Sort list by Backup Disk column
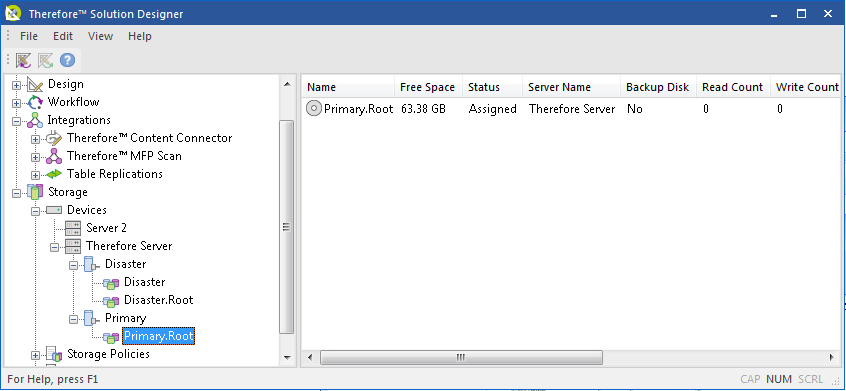This screenshot has width=846, height=391. pyautogui.click(x=658, y=87)
